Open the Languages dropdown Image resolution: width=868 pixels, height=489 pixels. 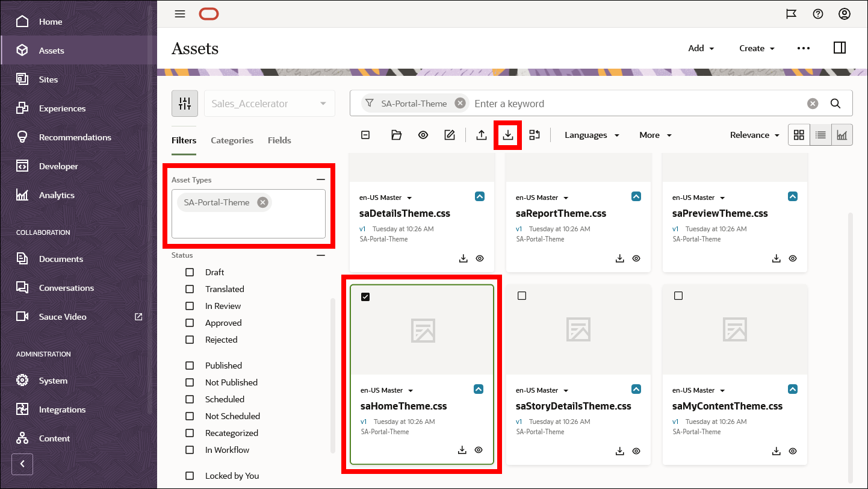(592, 134)
